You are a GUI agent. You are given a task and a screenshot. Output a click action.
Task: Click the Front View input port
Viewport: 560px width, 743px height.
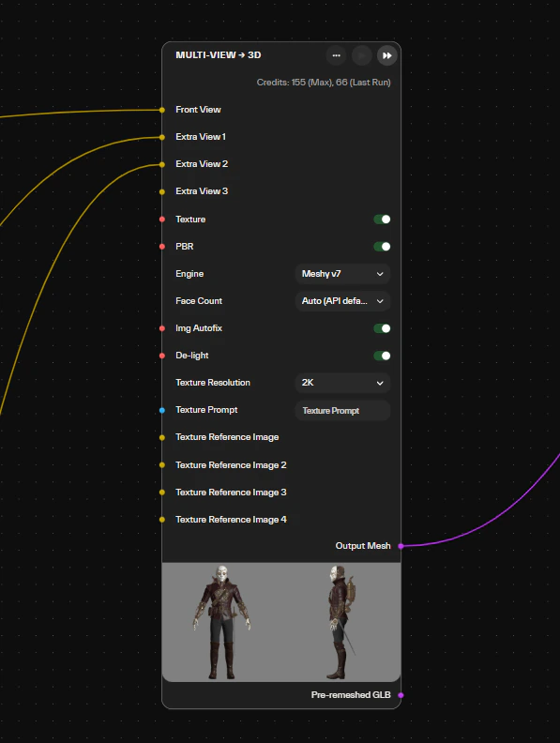point(162,110)
